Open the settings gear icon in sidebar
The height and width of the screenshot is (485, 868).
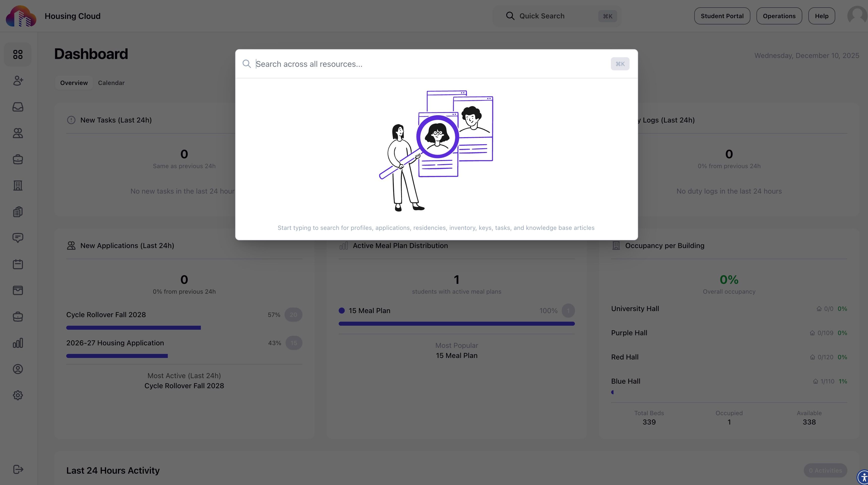click(18, 395)
